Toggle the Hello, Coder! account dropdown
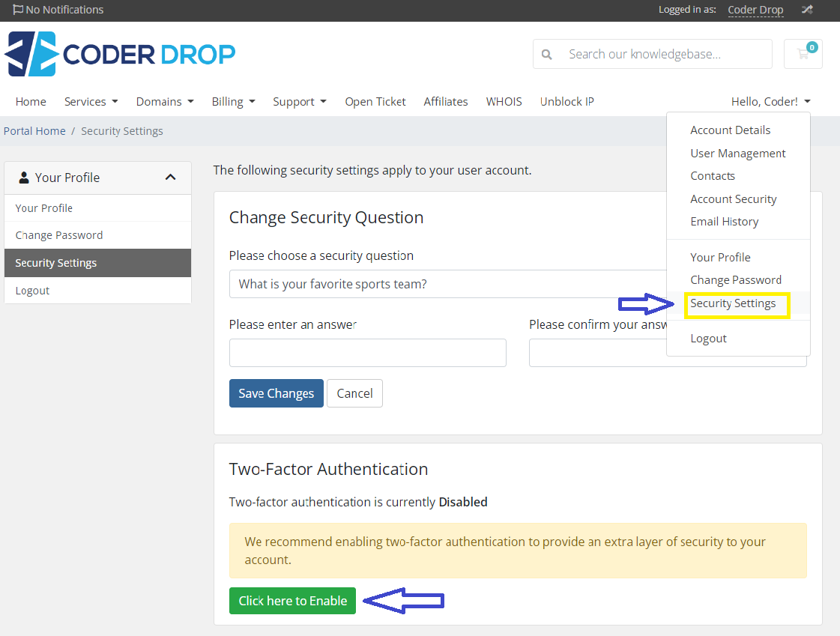This screenshot has width=840, height=636. click(771, 102)
